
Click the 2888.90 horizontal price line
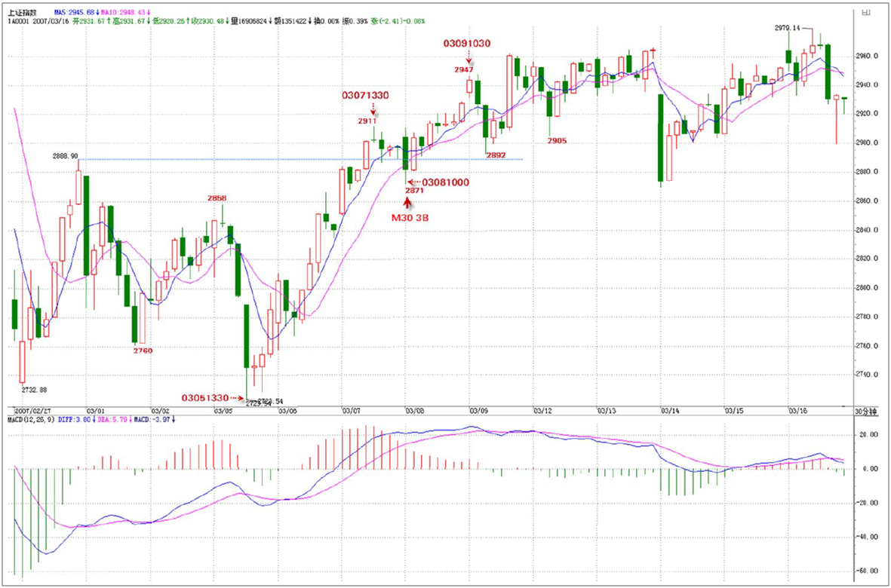[302, 159]
